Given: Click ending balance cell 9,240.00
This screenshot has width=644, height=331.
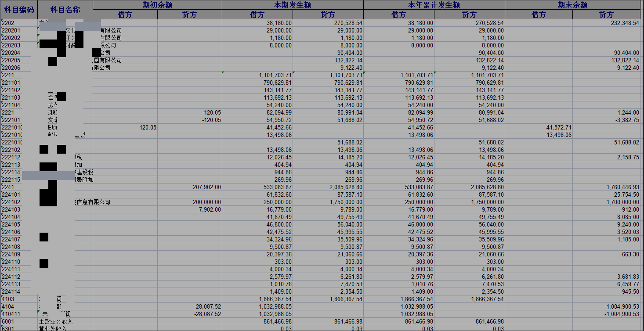Looking at the screenshot, I should tap(607, 224).
